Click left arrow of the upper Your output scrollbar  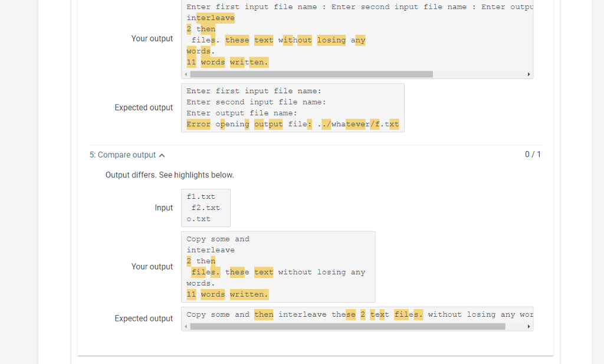tap(186, 74)
